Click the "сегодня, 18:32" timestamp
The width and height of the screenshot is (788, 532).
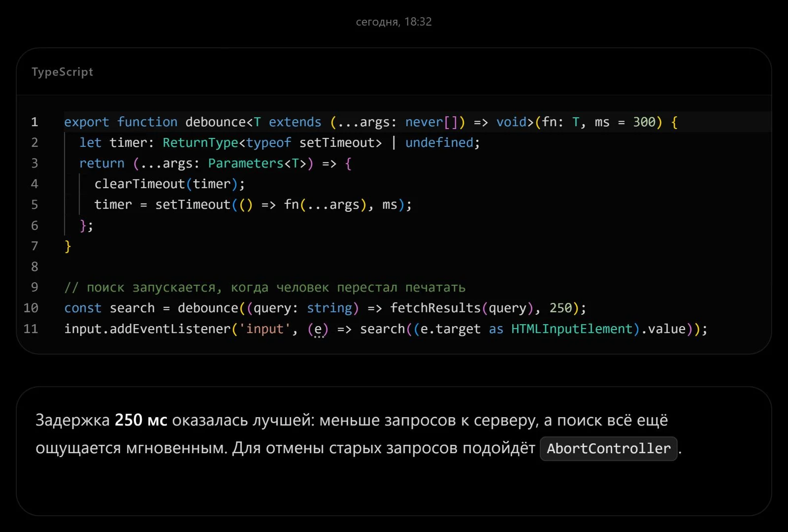pyautogui.click(x=394, y=22)
